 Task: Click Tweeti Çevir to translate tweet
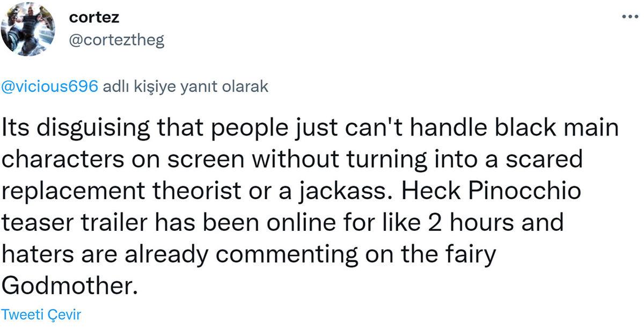coord(41,314)
